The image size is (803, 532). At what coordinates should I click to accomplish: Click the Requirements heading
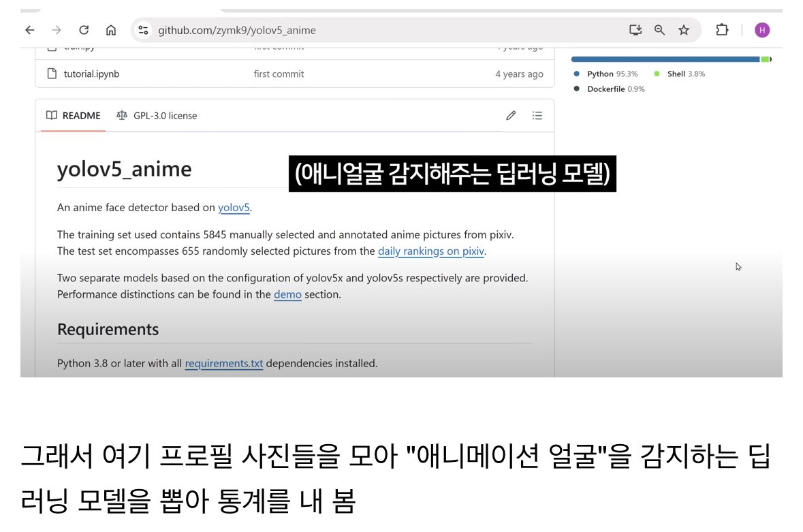tap(108, 329)
